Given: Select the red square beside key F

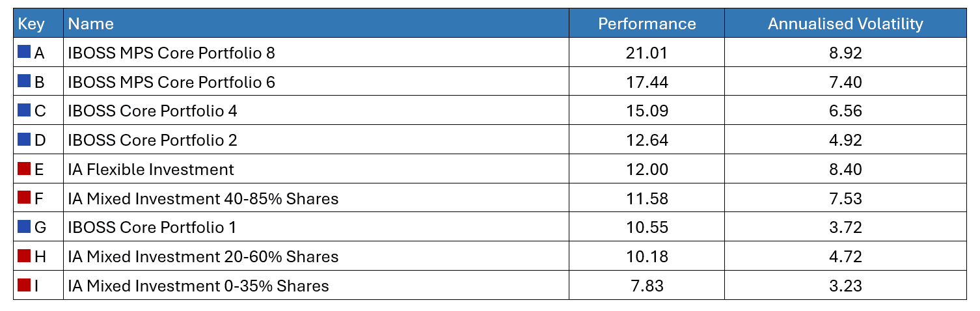Looking at the screenshot, I should point(24,197).
